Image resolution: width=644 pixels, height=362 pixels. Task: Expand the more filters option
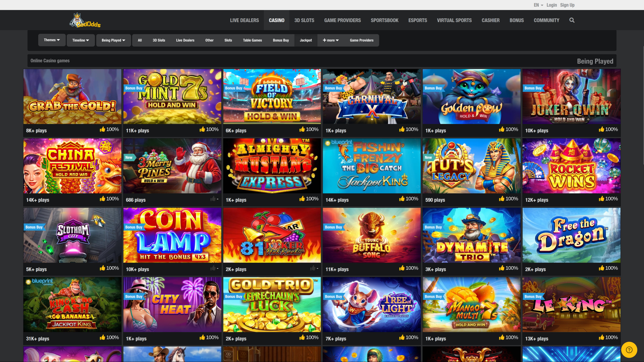[330, 40]
